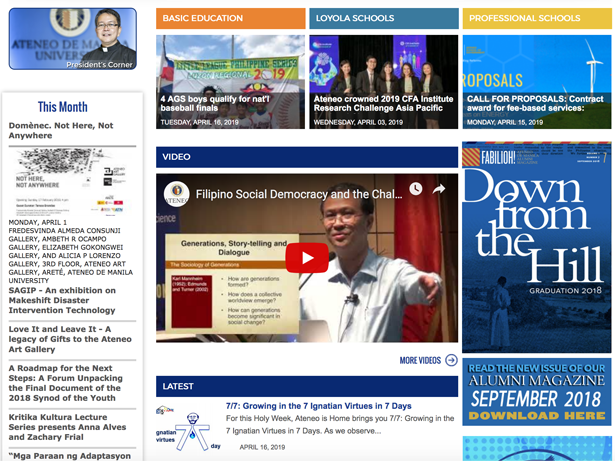Open the Fabilioh Down from the Hill cover
This screenshot has width=615, height=461.
click(x=537, y=247)
